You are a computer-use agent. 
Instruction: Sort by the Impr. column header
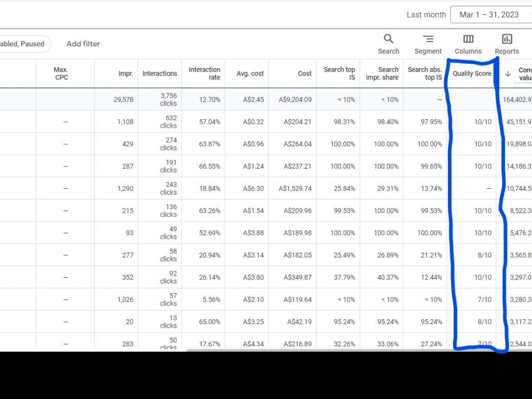[x=126, y=73]
